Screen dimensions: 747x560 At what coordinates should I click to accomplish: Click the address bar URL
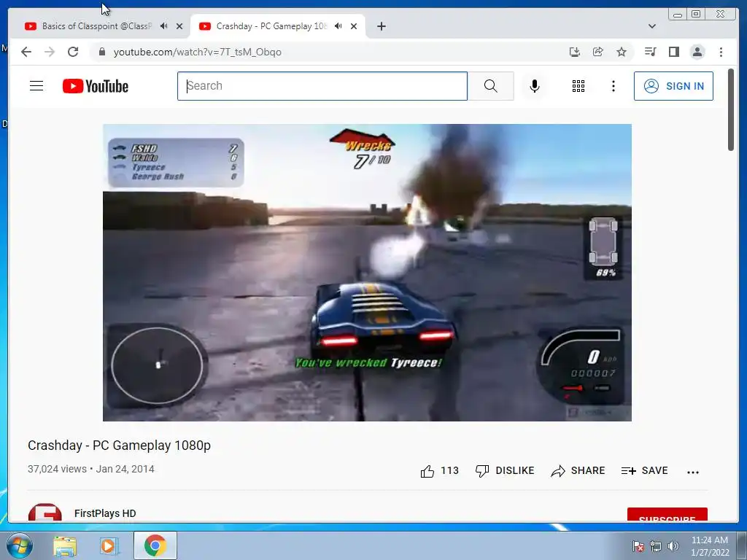tap(197, 52)
